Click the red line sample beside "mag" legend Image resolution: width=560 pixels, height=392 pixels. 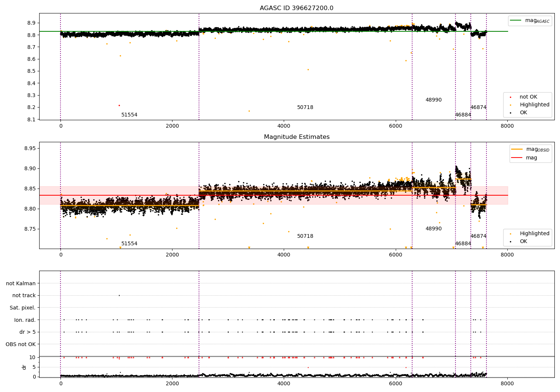[517, 158]
